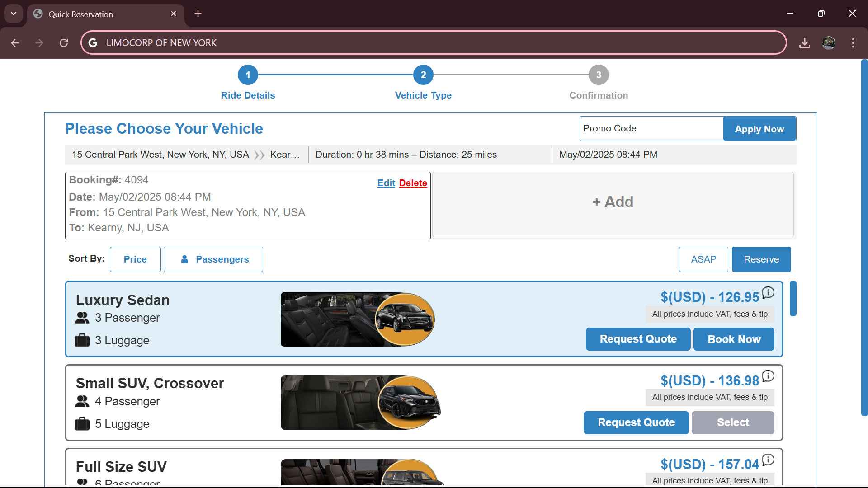868x488 pixels.
Task: Click the Google icon in address bar
Action: pyautogui.click(x=93, y=43)
